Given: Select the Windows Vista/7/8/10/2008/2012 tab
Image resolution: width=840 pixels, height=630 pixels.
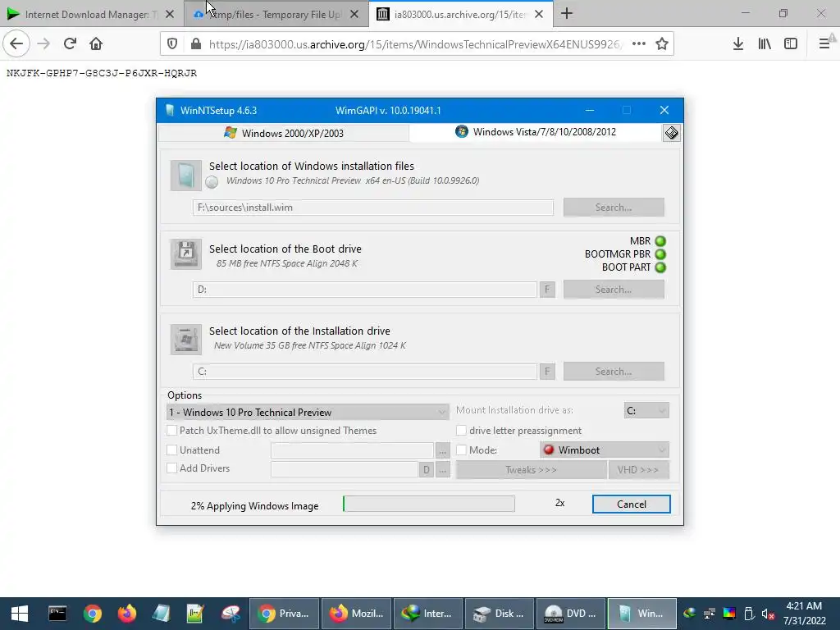Looking at the screenshot, I should click(x=536, y=132).
